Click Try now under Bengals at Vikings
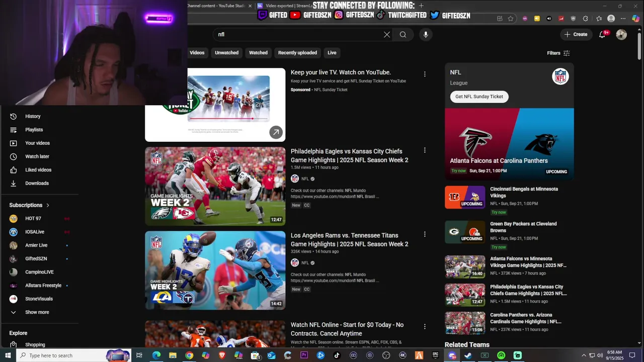644x362 pixels. click(499, 212)
